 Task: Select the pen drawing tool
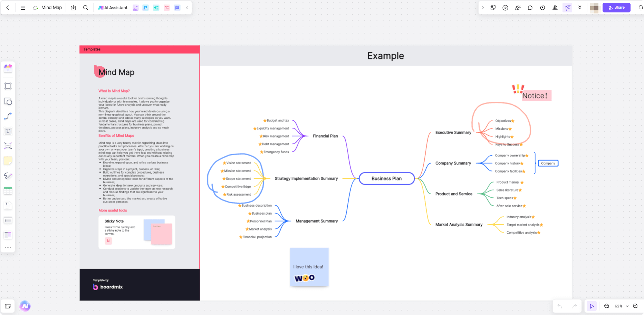[8, 176]
